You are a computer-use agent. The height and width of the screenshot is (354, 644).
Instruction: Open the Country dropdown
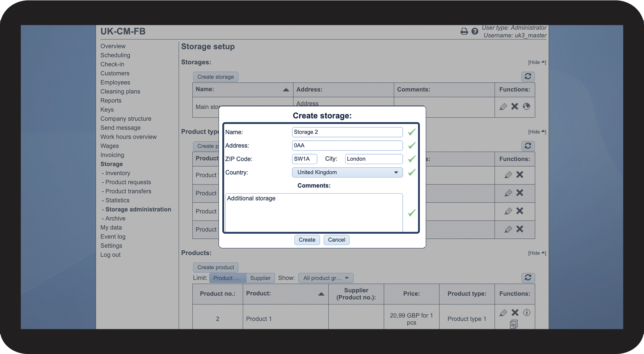347,172
